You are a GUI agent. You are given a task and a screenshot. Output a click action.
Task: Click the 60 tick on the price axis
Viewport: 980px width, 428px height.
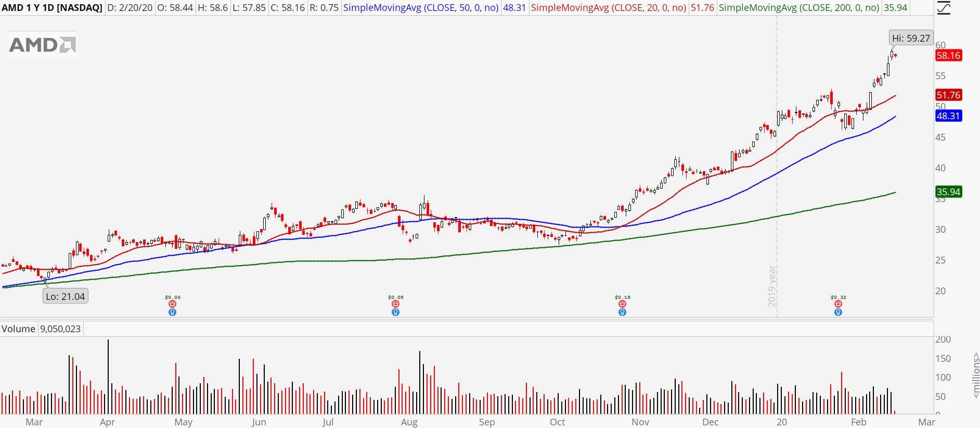[x=940, y=45]
